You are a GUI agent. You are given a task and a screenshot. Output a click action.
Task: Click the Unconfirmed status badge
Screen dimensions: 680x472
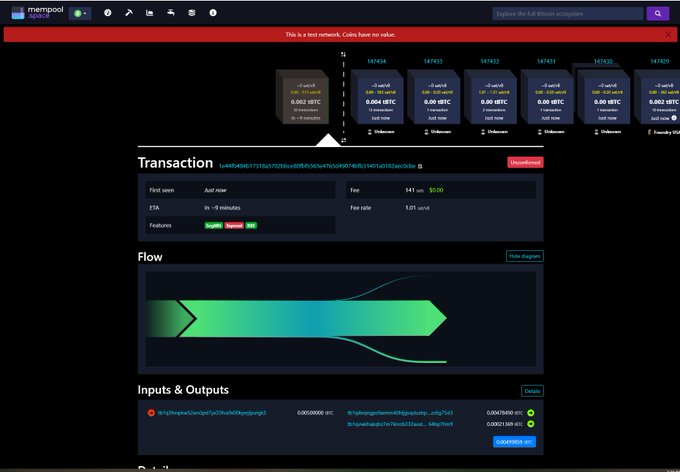tap(525, 163)
